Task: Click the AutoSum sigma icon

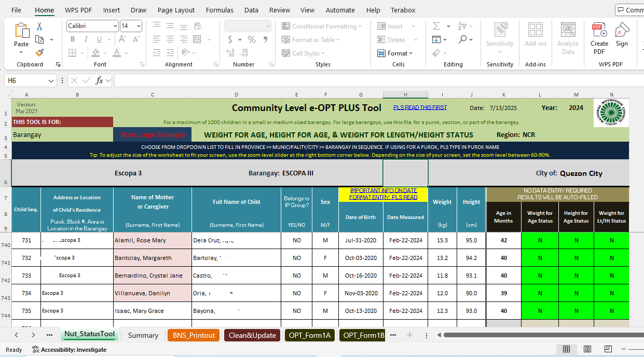Action: (x=436, y=26)
